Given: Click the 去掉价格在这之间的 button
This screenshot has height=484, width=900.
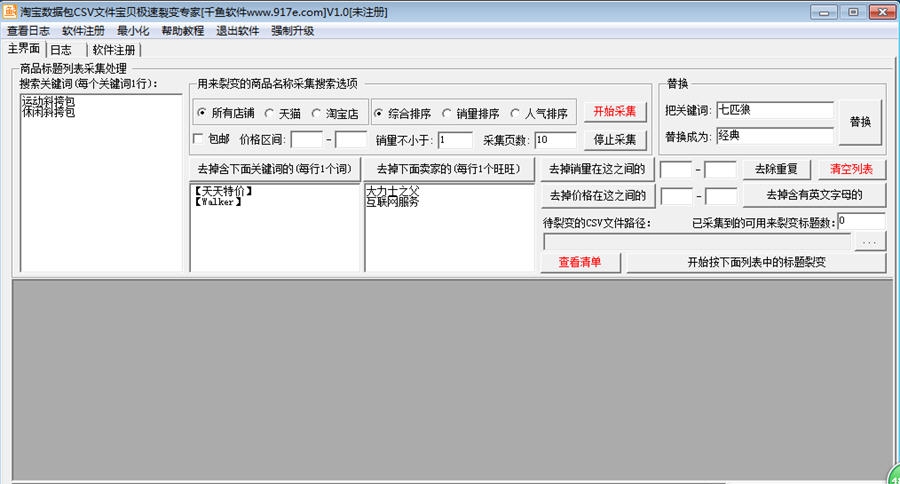Looking at the screenshot, I should pos(598,195).
